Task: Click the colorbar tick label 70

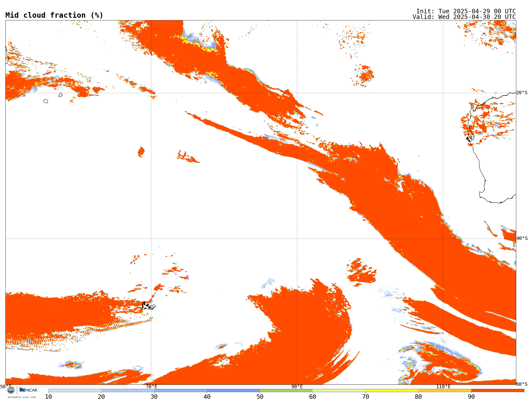Action: 366,397
